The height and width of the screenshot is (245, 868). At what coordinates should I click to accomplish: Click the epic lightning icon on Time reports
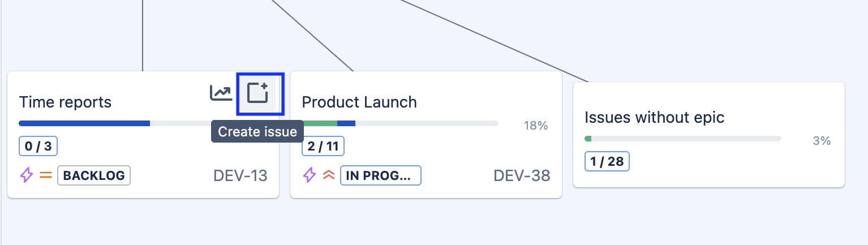pos(27,175)
